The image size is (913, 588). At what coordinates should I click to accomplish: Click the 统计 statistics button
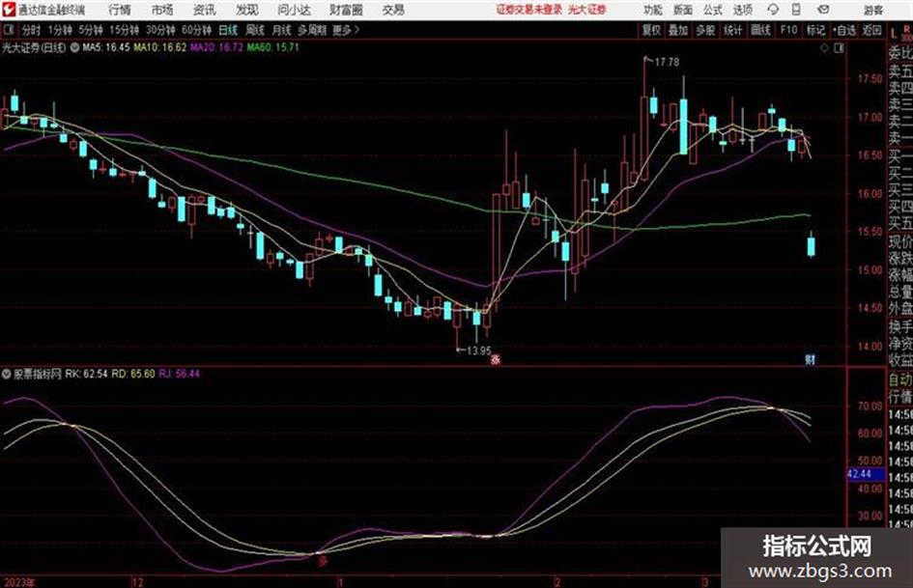[x=732, y=30]
